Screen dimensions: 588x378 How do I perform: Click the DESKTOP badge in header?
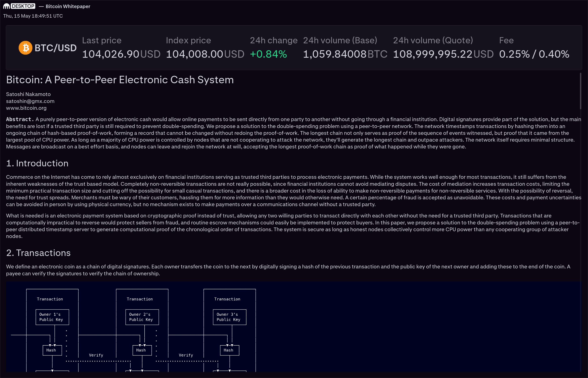click(x=23, y=6)
